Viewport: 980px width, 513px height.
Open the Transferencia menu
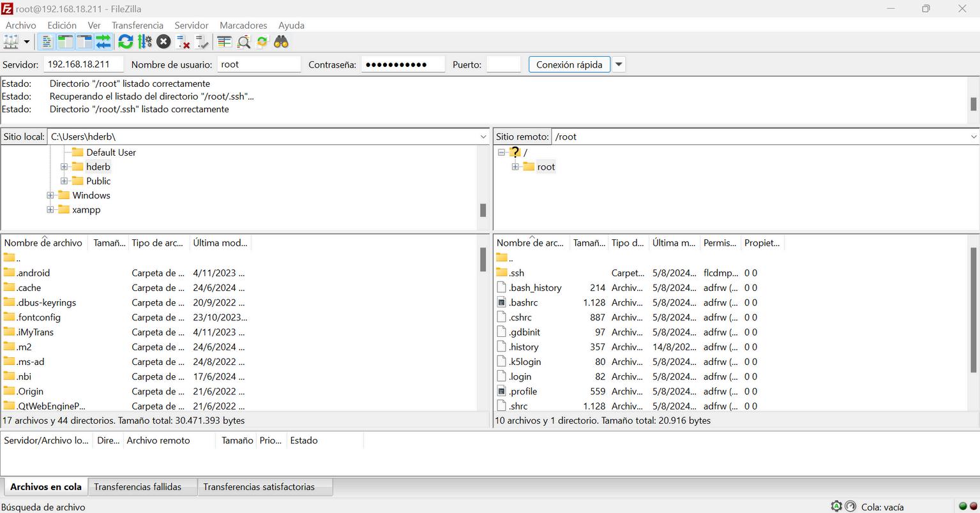click(137, 26)
